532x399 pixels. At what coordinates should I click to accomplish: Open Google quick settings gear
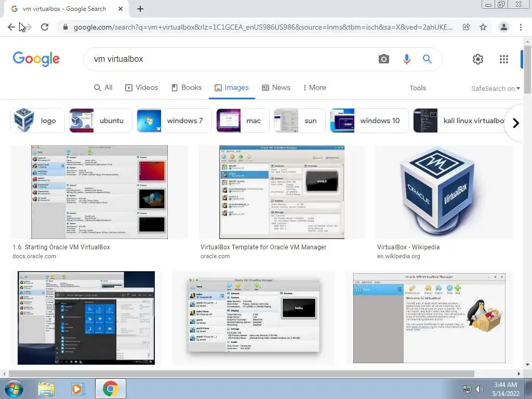click(478, 59)
